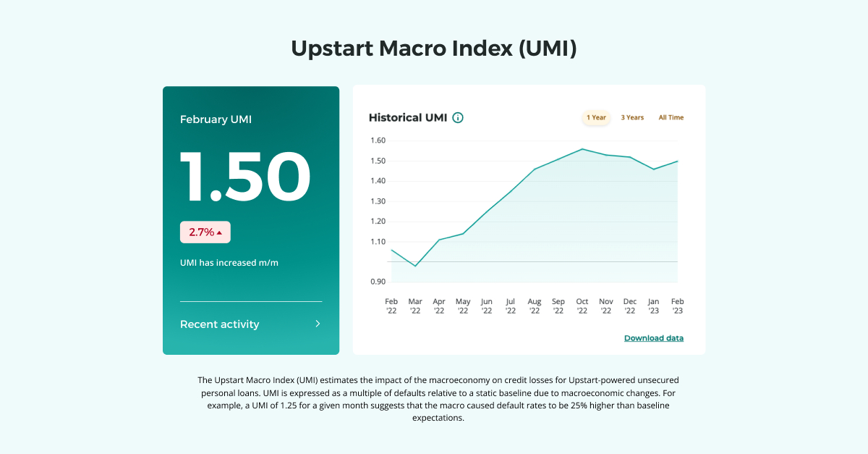This screenshot has width=868, height=454.
Task: Expand Recent activity with the chevron arrow
Action: click(x=318, y=324)
